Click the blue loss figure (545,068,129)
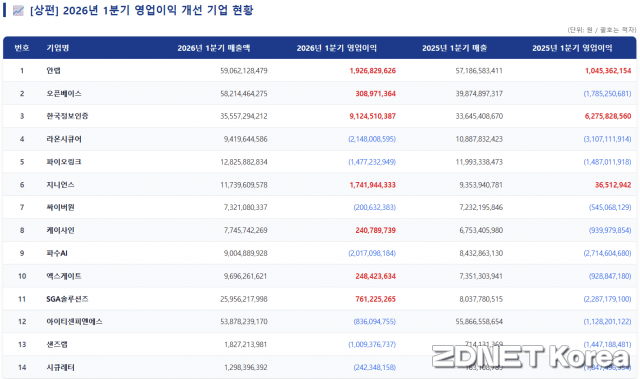 [x=610, y=207]
